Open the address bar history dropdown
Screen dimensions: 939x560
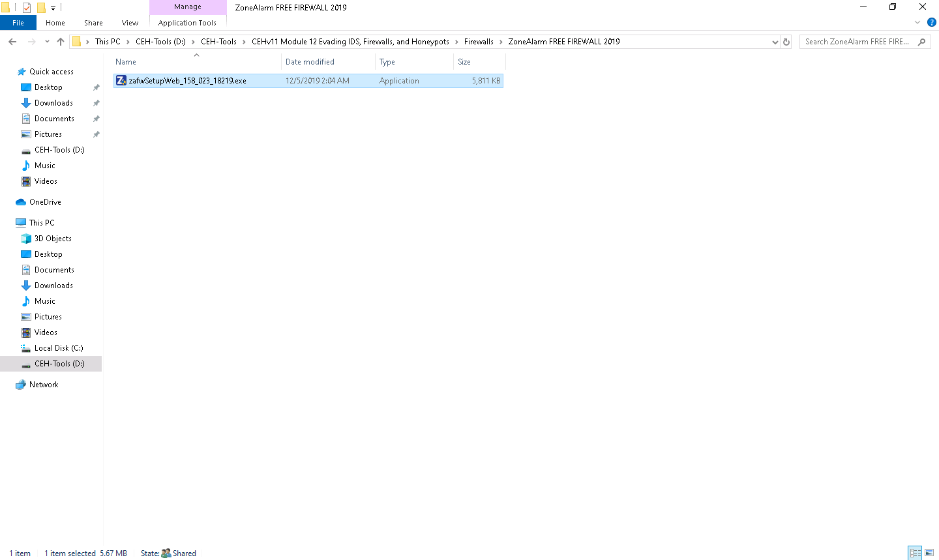click(x=775, y=42)
